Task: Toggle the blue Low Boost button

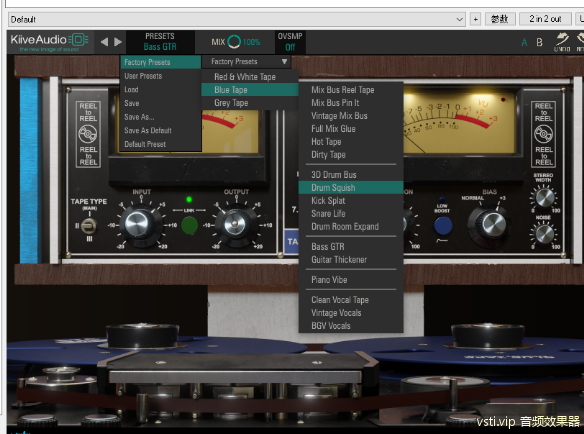Action: (x=443, y=226)
